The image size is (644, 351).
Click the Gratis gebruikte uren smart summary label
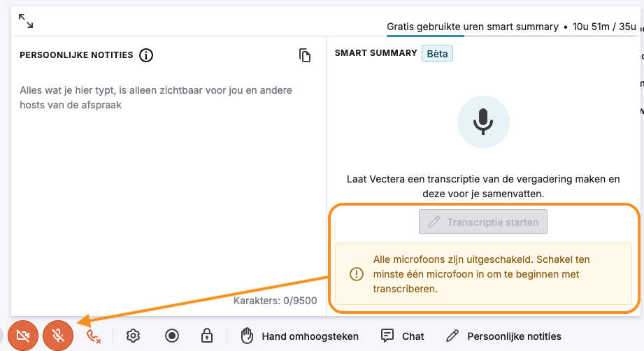(x=473, y=27)
